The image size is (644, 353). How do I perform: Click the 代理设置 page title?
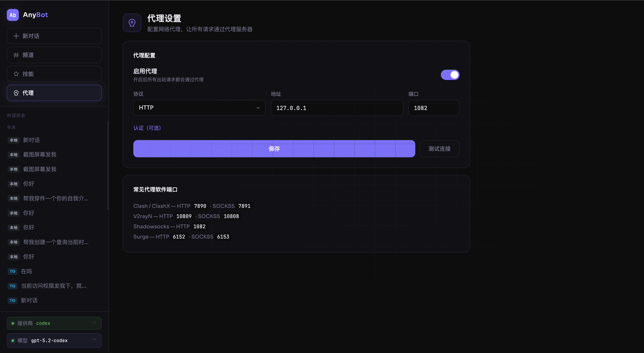click(x=164, y=19)
